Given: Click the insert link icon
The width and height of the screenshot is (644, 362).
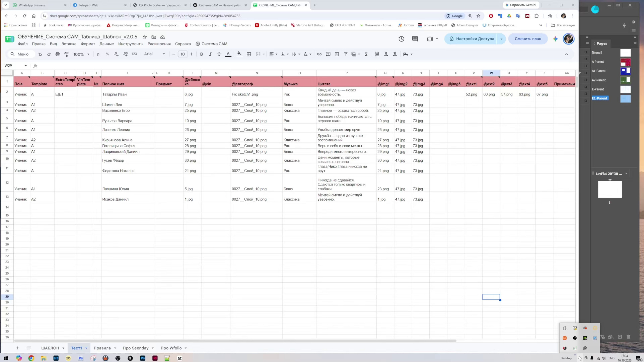Looking at the screenshot, I should point(319,54).
